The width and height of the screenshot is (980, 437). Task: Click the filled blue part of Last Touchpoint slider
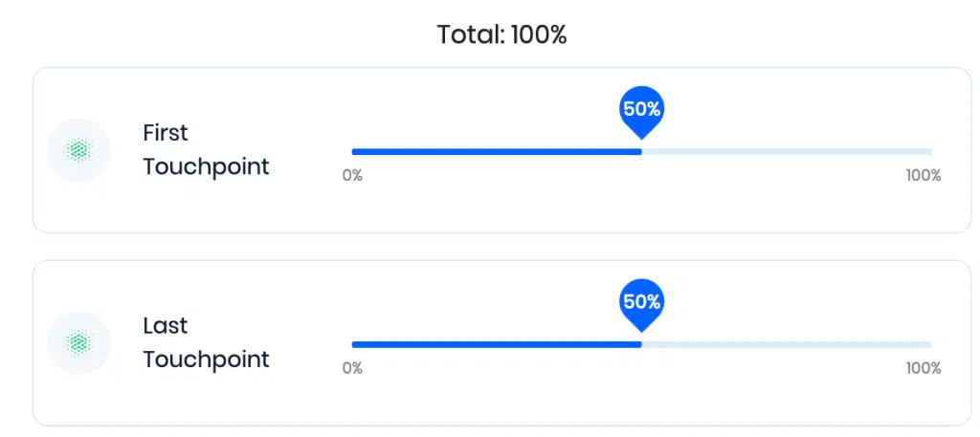click(497, 344)
